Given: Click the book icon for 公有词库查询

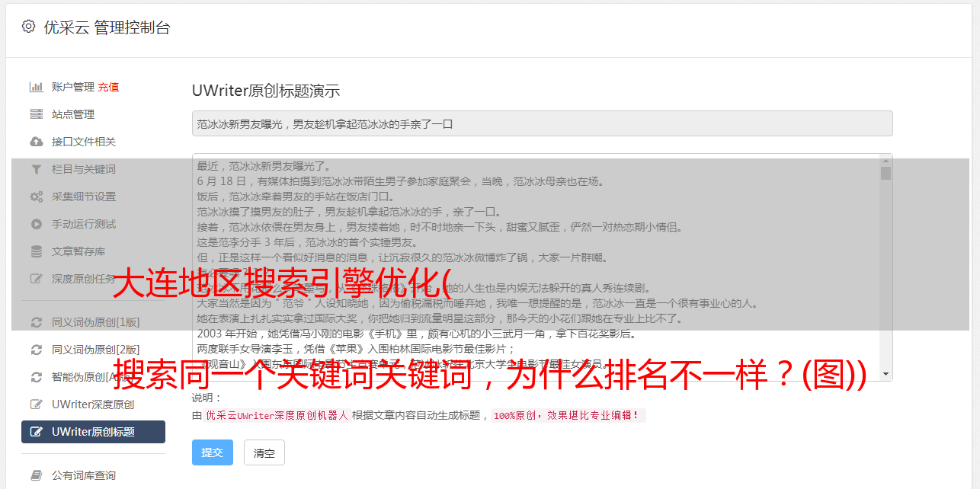Looking at the screenshot, I should 36,475.
